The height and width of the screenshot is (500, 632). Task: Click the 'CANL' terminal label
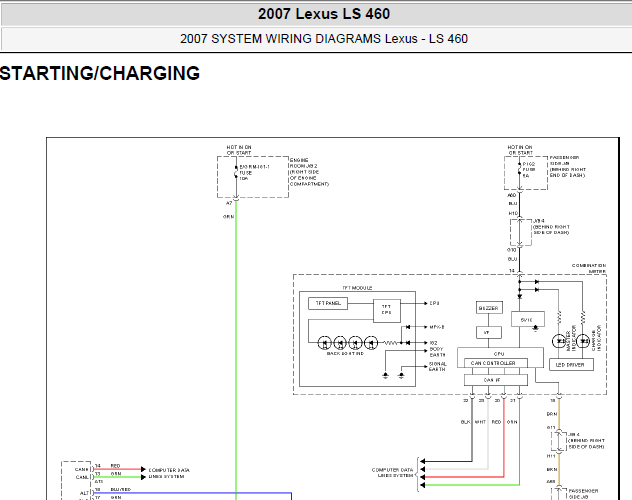point(82,477)
